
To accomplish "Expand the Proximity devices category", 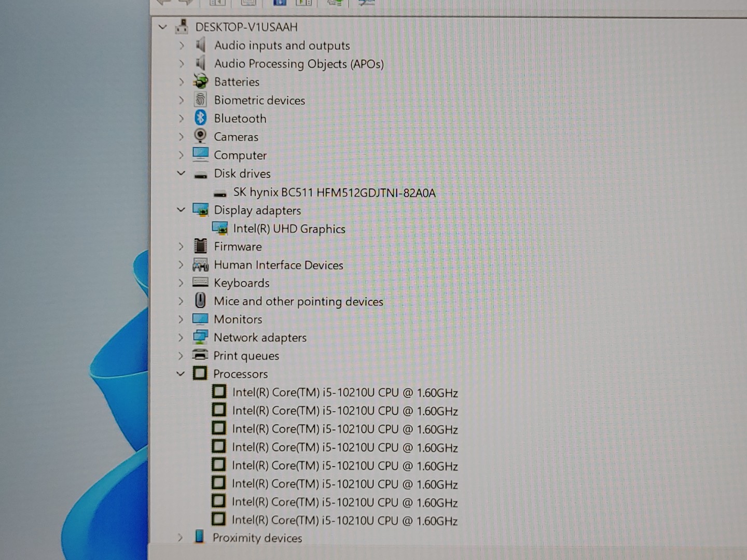I will pyautogui.click(x=180, y=537).
